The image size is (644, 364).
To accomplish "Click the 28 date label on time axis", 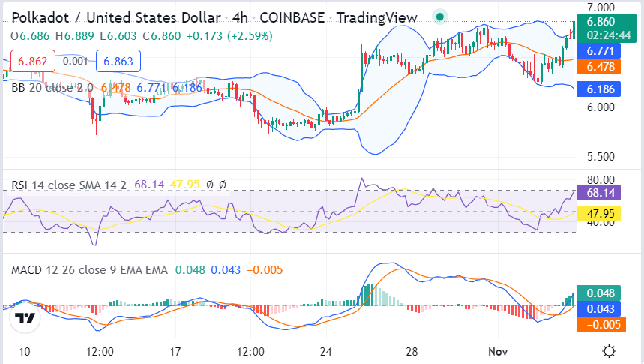I will pyautogui.click(x=412, y=352).
